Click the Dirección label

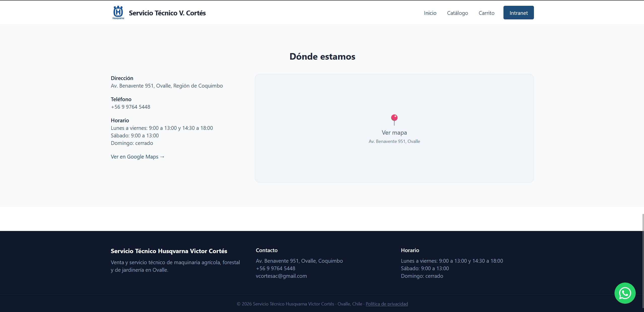pos(122,78)
